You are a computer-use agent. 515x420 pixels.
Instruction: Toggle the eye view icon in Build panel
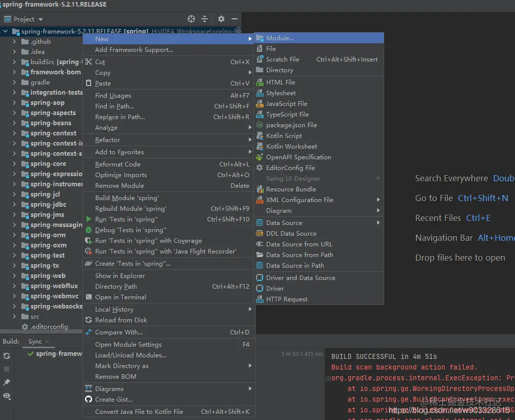[x=7, y=396]
